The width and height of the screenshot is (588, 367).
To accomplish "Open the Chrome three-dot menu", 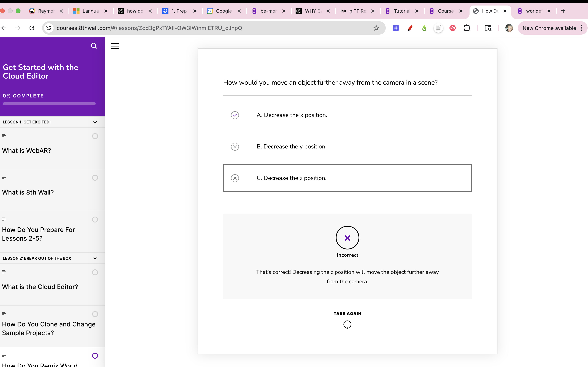I will click(x=581, y=28).
